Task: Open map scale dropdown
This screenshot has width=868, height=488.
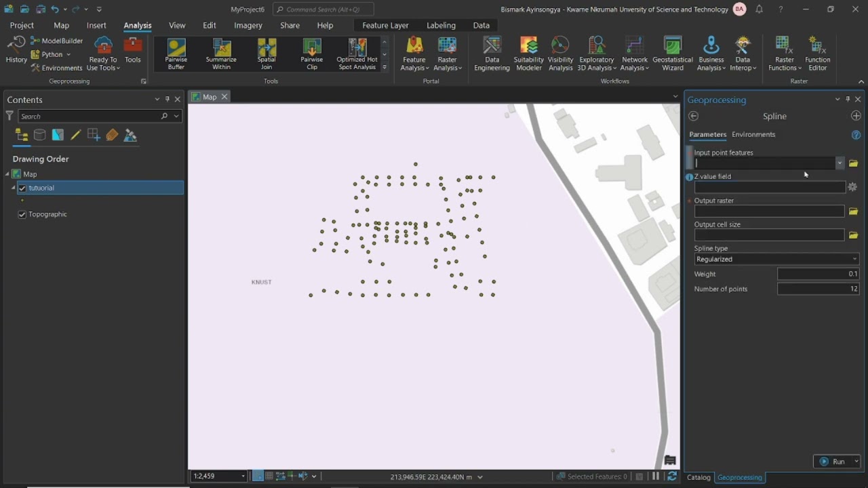Action: [x=243, y=476]
